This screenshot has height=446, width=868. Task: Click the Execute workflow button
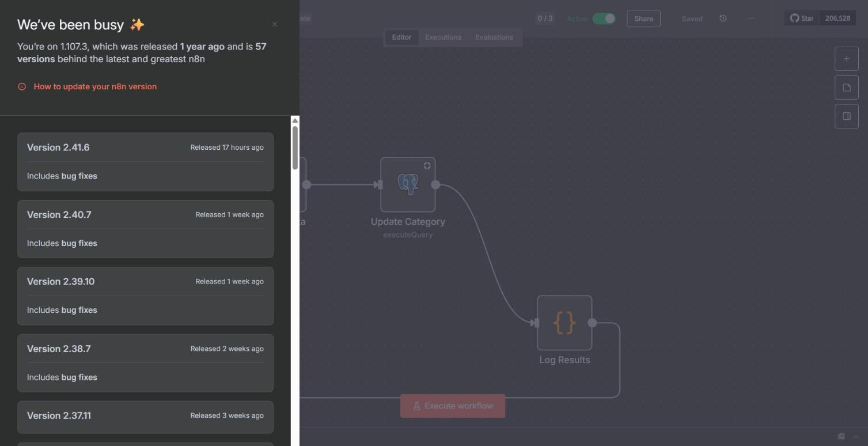[453, 406]
